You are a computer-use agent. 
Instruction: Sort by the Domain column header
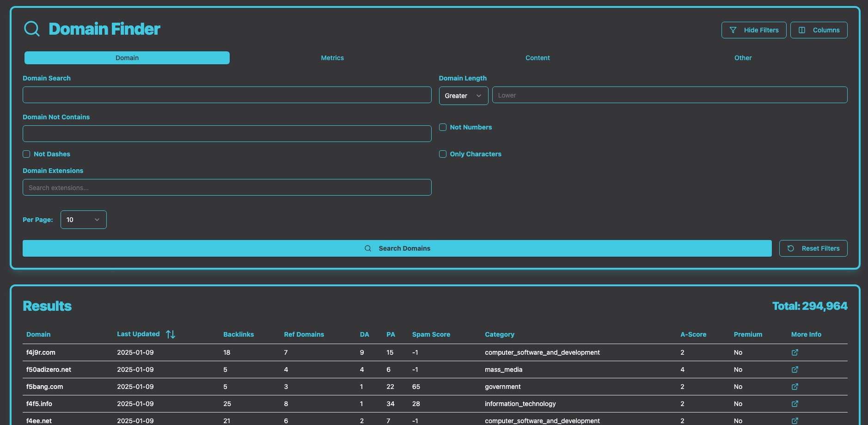pyautogui.click(x=38, y=334)
